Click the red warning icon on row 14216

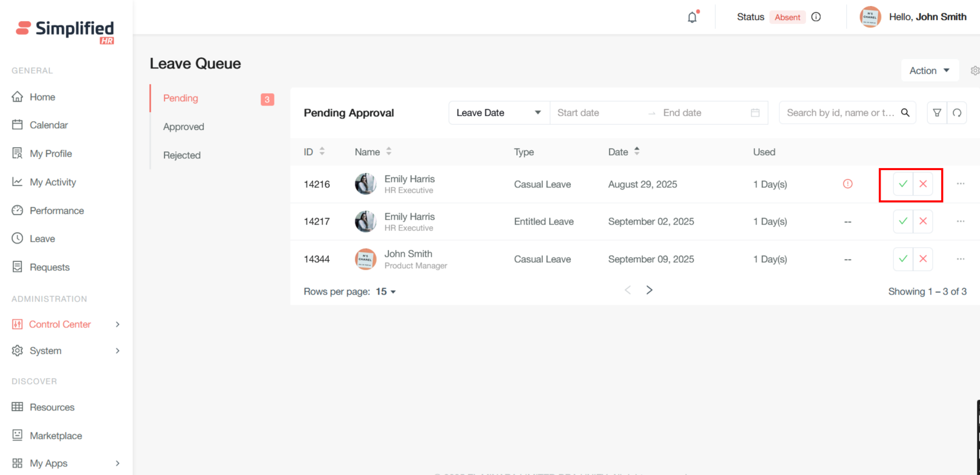click(848, 184)
